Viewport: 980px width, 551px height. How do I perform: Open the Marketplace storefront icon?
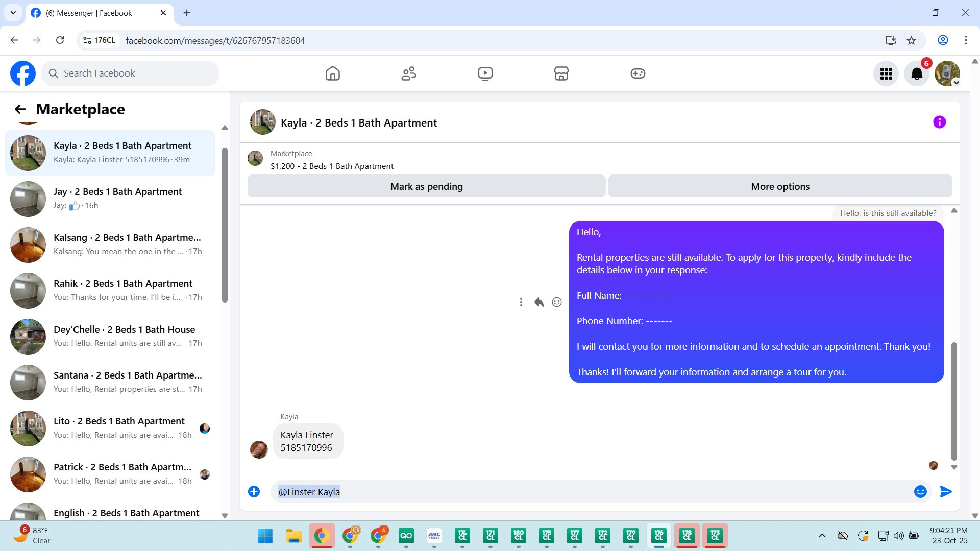561,73
